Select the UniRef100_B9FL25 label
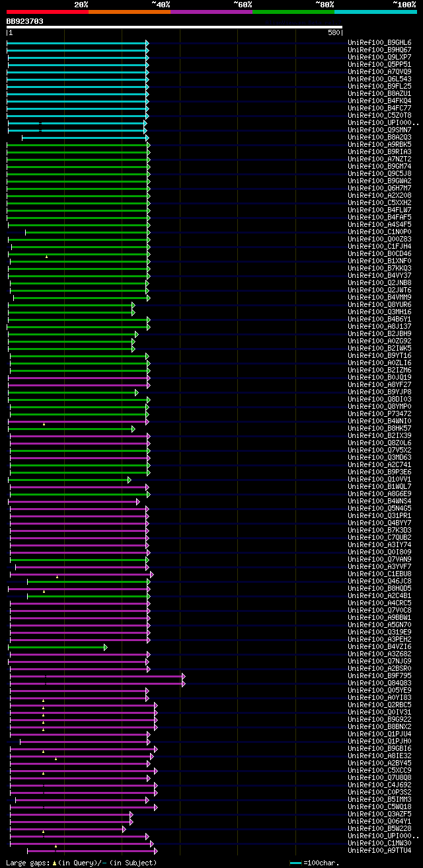Image resolution: width=423 pixels, height=868 pixels. [379, 86]
